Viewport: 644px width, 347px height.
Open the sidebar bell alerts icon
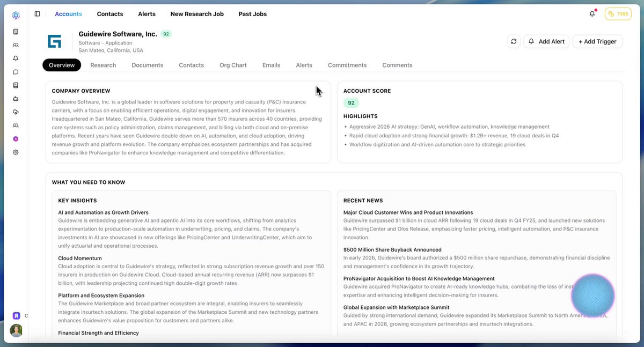tap(16, 58)
